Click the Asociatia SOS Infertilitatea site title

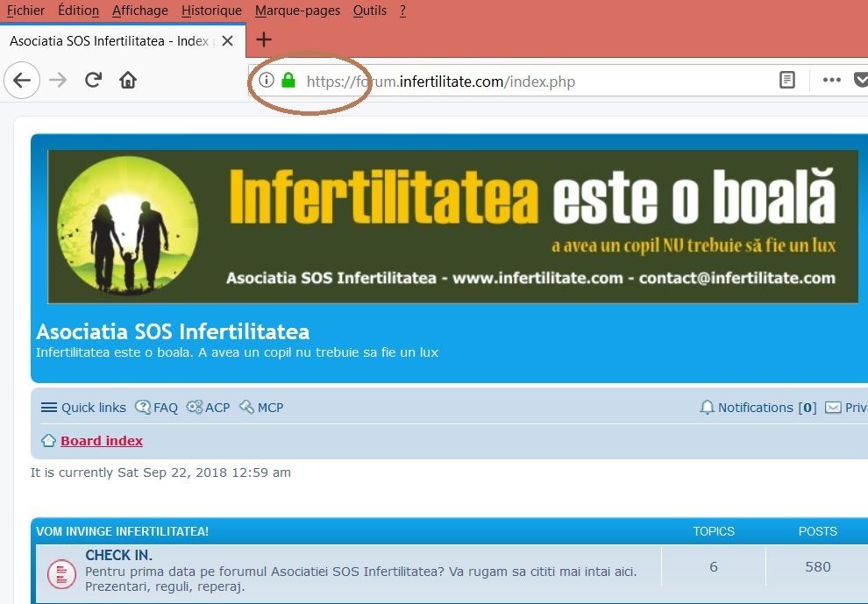point(173,331)
